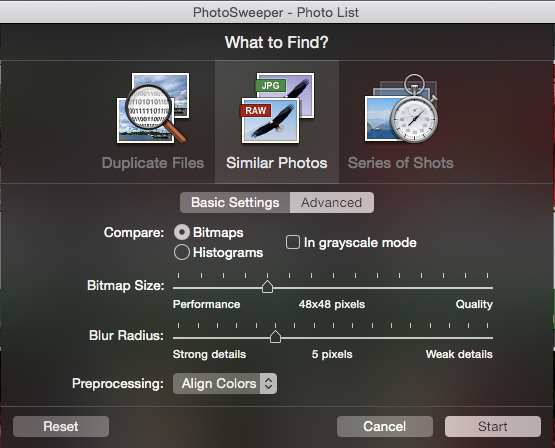555x448 pixels.
Task: Choose the Similar Photos eagle icon
Action: pyautogui.click(x=278, y=108)
